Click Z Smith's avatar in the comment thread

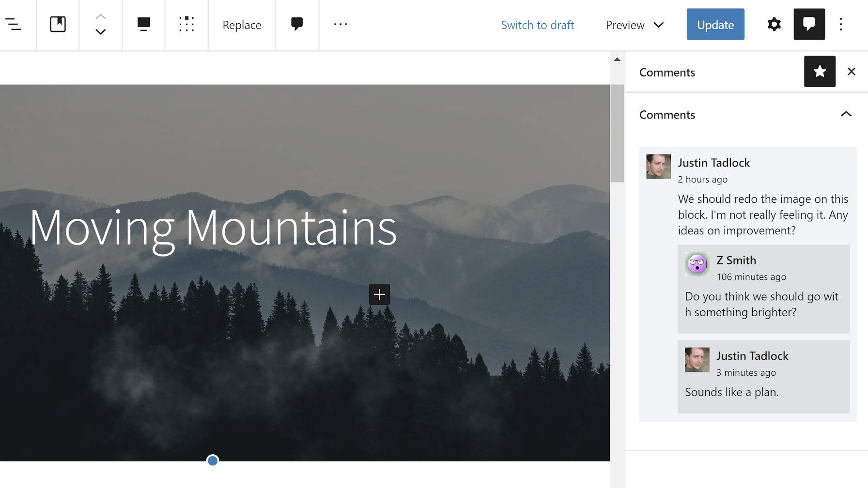(697, 264)
